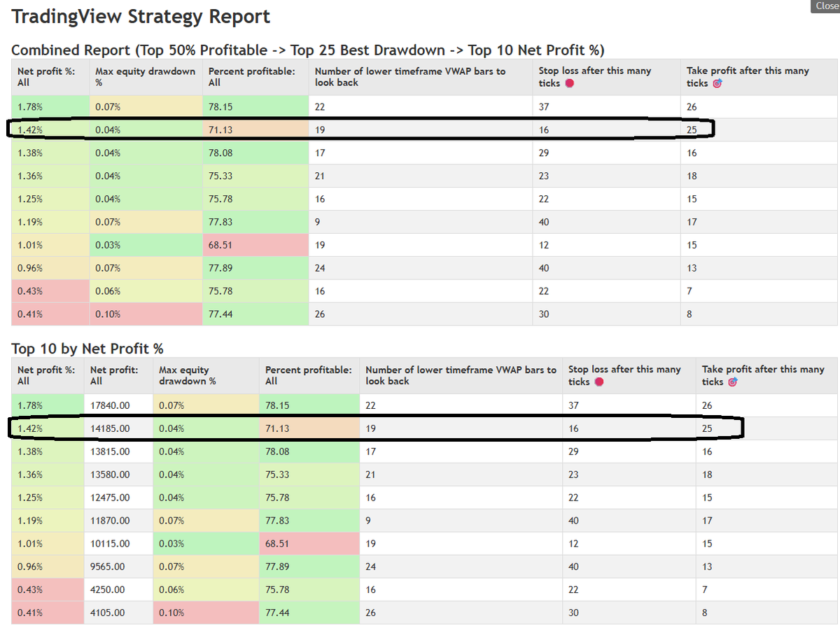This screenshot has width=840, height=630.
Task: Click 1.78% net profit cell in Combined Report
Action: pyautogui.click(x=50, y=106)
